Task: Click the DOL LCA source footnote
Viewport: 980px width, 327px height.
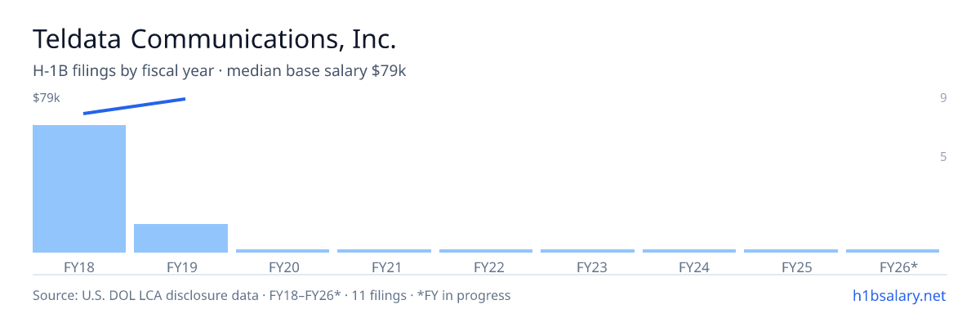Action: pos(271,295)
